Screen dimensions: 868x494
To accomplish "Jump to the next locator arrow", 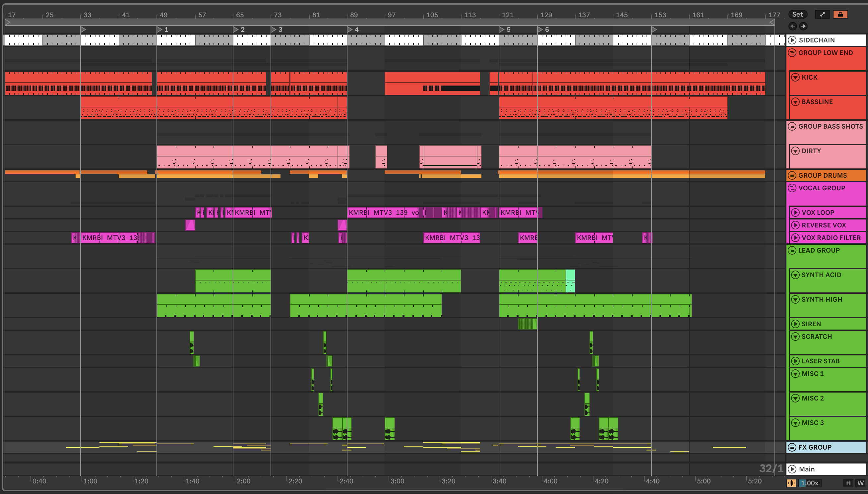I will pyautogui.click(x=803, y=26).
